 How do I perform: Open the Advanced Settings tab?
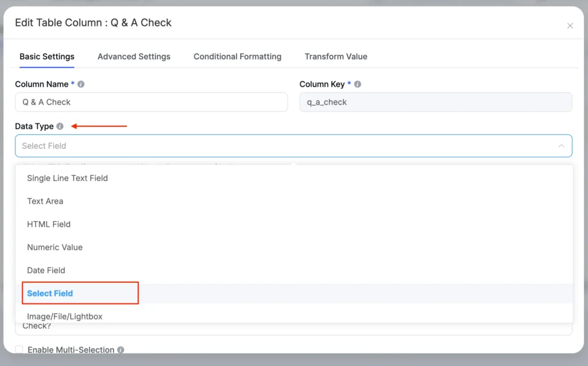coord(134,56)
